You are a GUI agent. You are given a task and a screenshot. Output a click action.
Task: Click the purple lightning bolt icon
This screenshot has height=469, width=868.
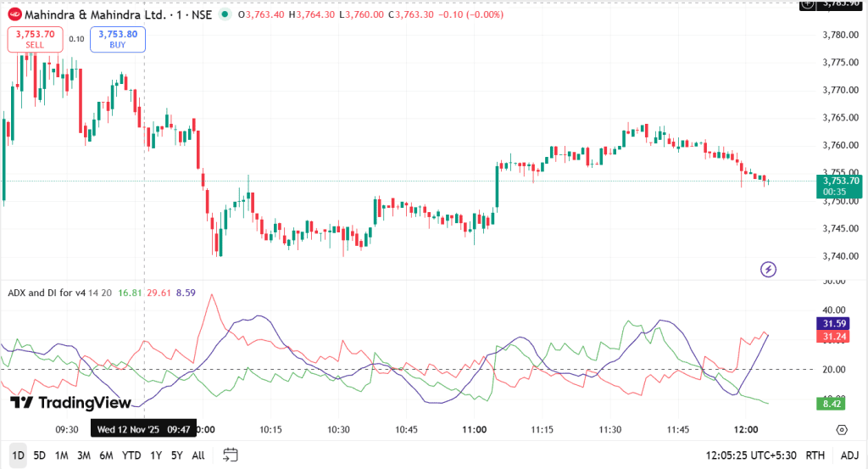pyautogui.click(x=768, y=270)
